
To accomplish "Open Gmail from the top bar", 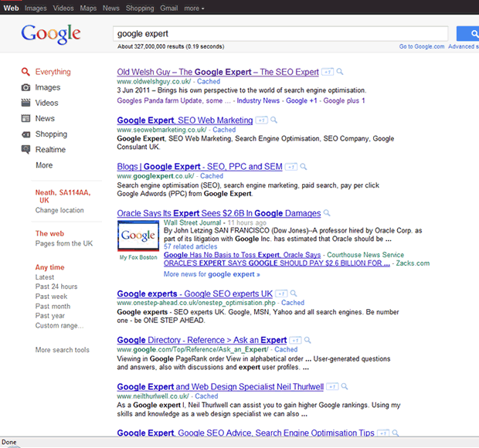I will pos(169,8).
